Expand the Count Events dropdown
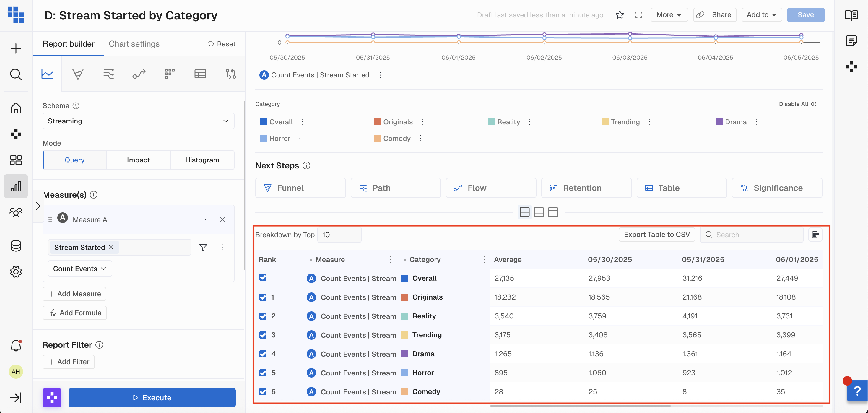The height and width of the screenshot is (413, 868). (x=79, y=269)
